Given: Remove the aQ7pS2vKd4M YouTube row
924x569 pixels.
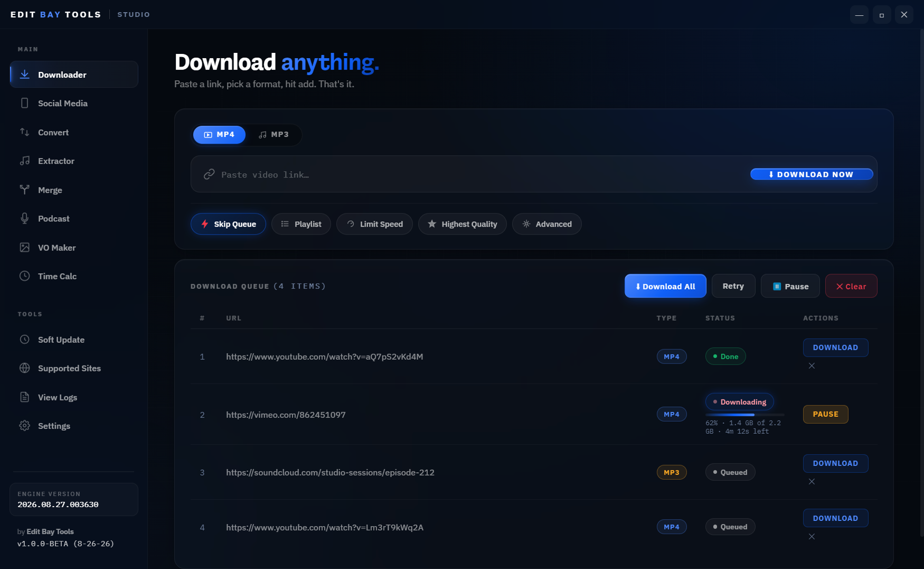Looking at the screenshot, I should [x=812, y=366].
